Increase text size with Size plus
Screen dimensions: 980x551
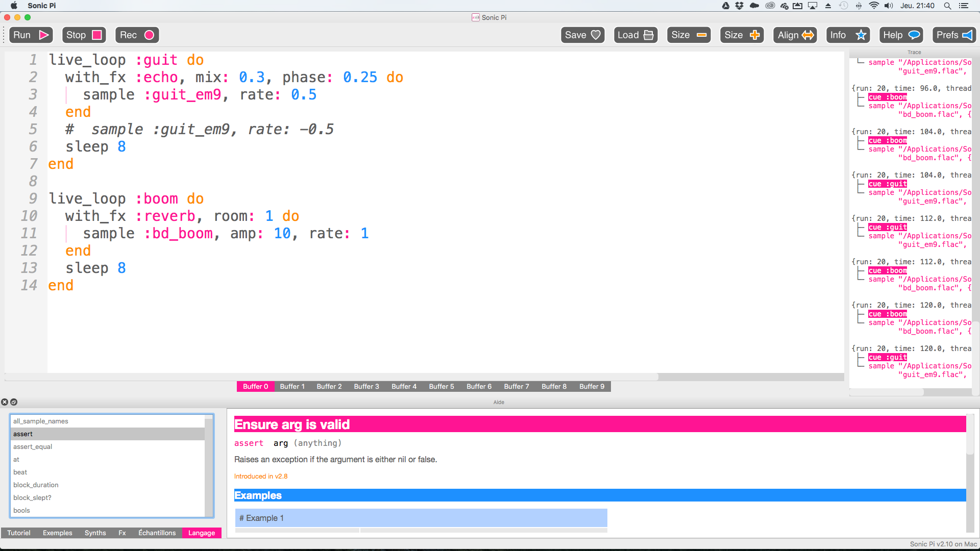742,35
